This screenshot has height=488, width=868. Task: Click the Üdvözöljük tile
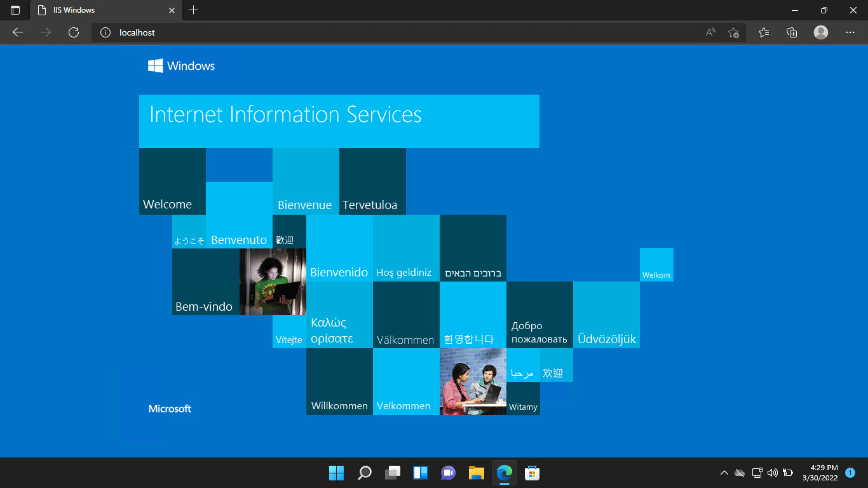(606, 315)
